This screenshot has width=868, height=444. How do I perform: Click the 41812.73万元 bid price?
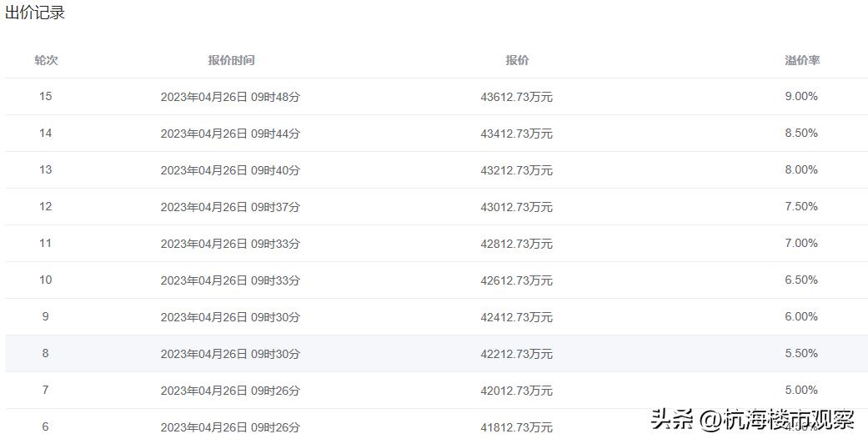(x=517, y=427)
